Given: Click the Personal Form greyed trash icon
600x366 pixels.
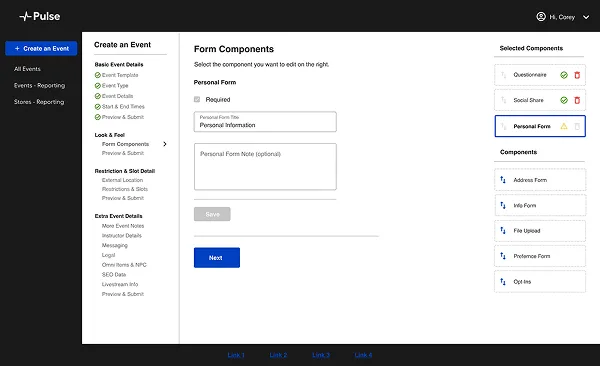Looking at the screenshot, I should tap(577, 126).
